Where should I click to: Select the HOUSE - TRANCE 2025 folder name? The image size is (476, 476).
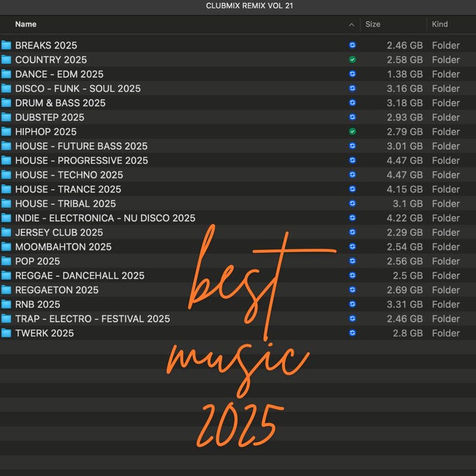(68, 189)
